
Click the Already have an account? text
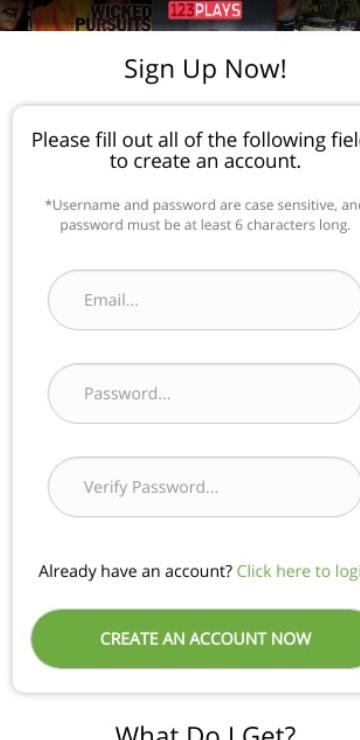click(x=135, y=572)
